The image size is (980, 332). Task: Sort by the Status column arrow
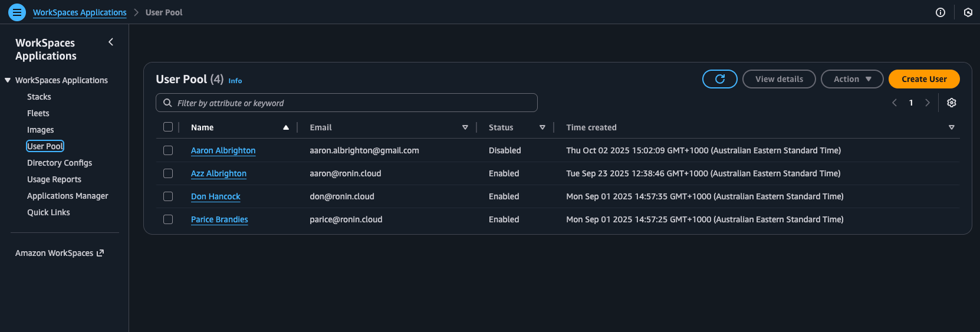[x=542, y=127]
